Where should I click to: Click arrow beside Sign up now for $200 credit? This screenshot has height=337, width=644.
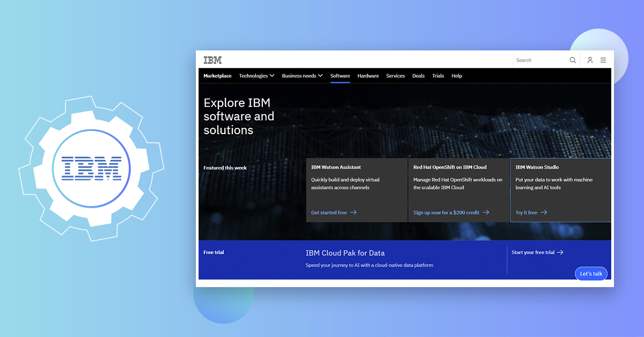click(x=486, y=213)
